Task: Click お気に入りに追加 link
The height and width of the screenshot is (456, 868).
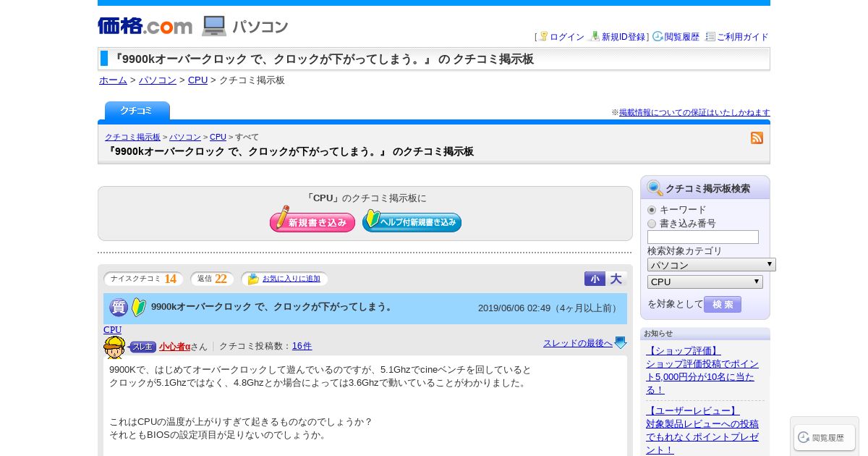Action: point(292,279)
